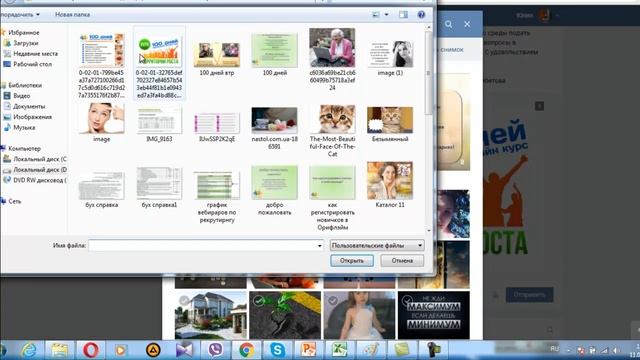Viewport: 640px width, 360px height.
Task: Open the Видео library
Action: point(21,96)
